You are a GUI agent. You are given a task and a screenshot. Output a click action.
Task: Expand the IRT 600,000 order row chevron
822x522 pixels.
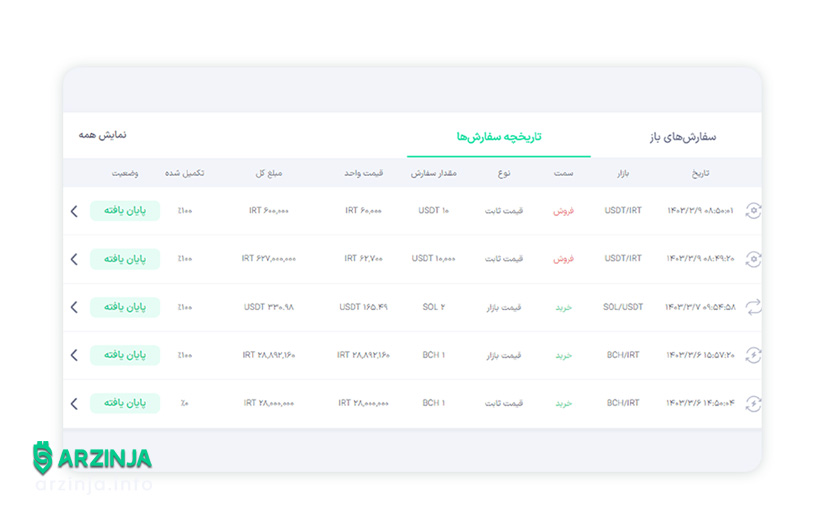pyautogui.click(x=74, y=211)
